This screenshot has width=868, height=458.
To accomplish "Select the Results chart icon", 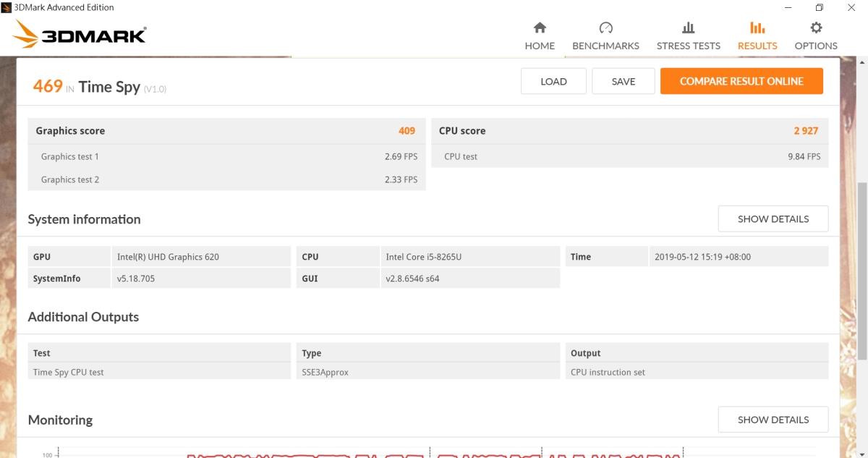I will 757,27.
